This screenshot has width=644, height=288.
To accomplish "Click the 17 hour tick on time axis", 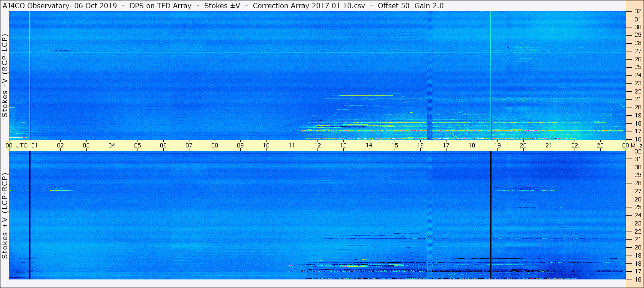I will [x=446, y=145].
